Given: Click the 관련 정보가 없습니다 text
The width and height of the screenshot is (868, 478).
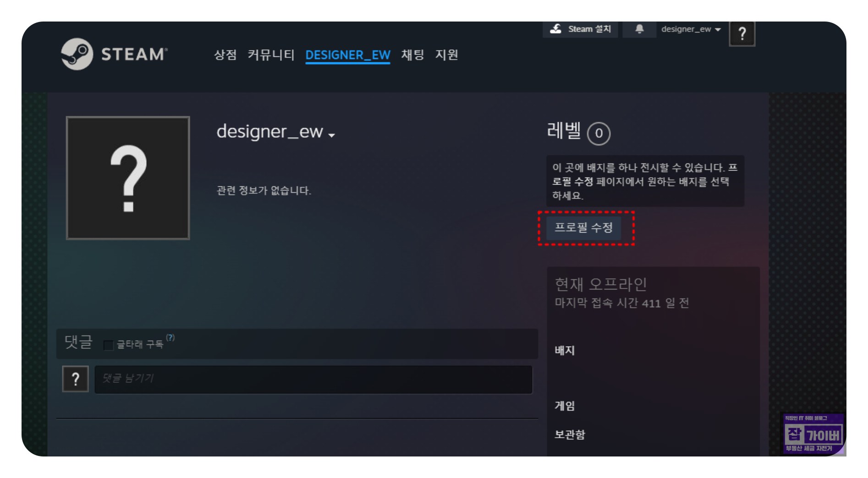Looking at the screenshot, I should pyautogui.click(x=264, y=190).
